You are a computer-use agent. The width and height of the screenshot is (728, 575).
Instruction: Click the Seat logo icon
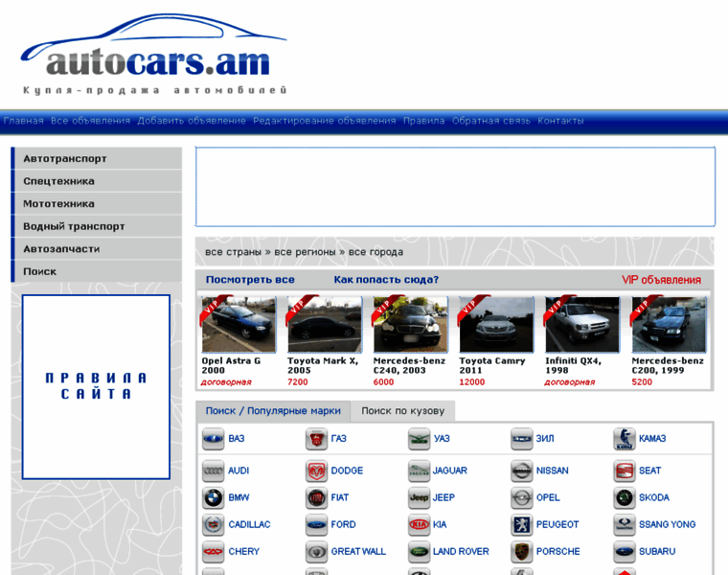click(625, 471)
